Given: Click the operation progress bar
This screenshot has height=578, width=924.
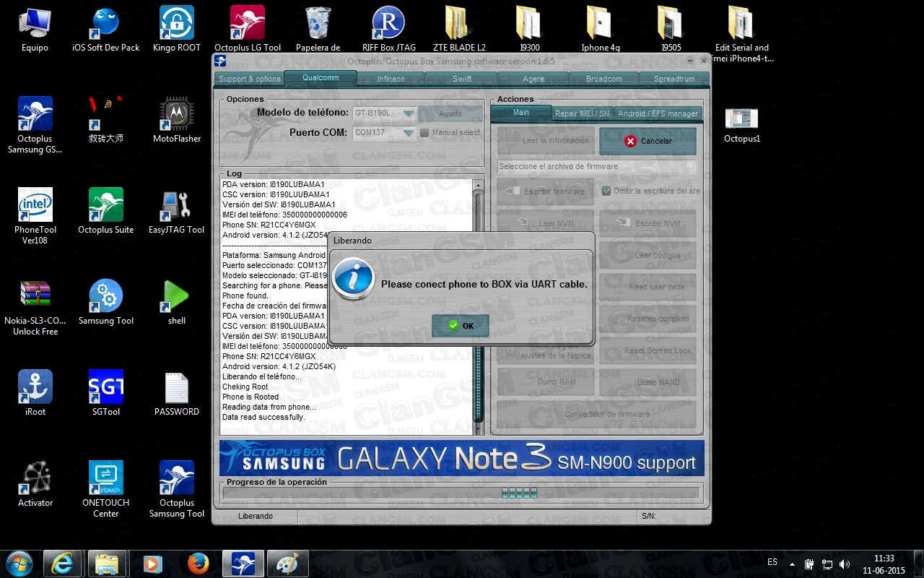Looking at the screenshot, I should pyautogui.click(x=461, y=493).
